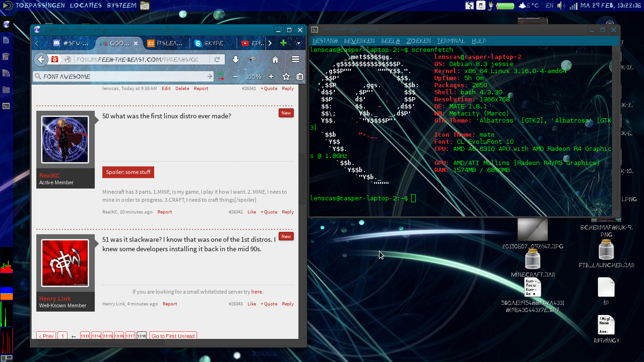This screenshot has width=644, height=362.
Task: Zoom out with the minus icon
Action: [235, 76]
